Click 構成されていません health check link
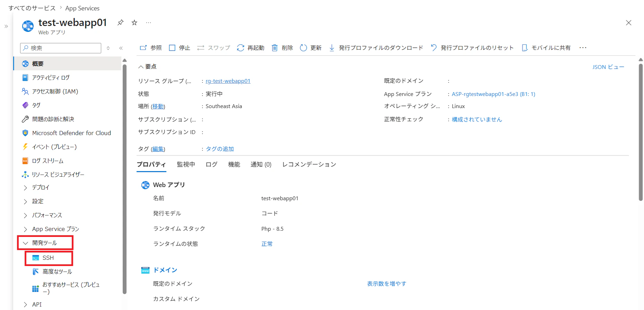This screenshot has width=644, height=310. (477, 119)
